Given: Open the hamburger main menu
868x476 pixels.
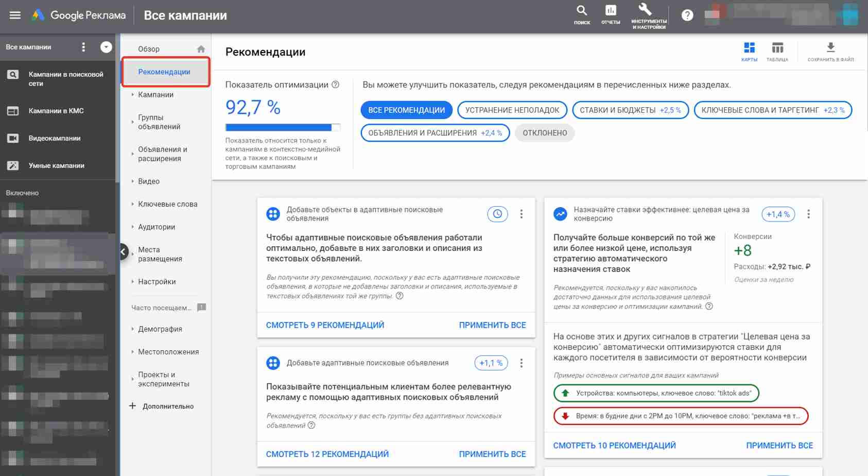Looking at the screenshot, I should [15, 15].
